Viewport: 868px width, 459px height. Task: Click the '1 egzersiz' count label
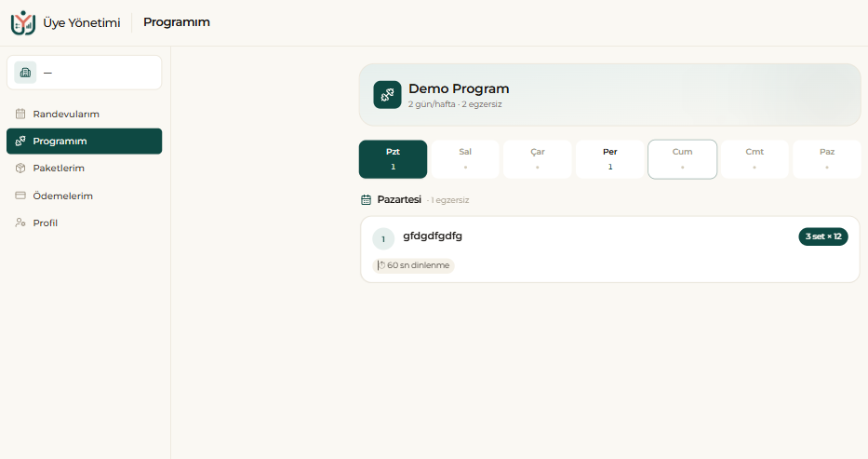click(450, 200)
